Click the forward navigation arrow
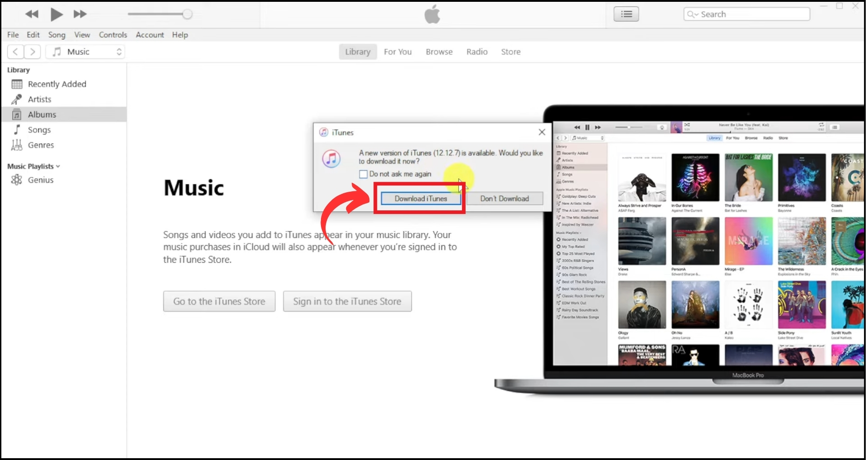The width and height of the screenshot is (868, 460). click(32, 52)
